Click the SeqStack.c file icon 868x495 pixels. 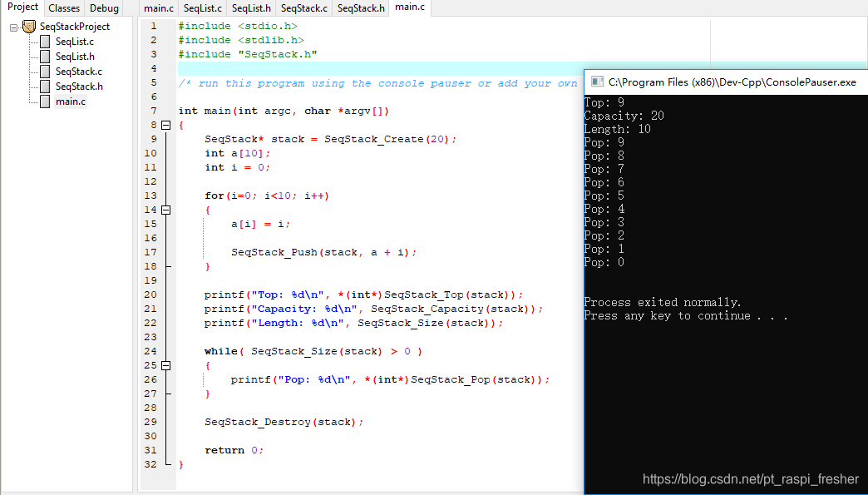tap(45, 72)
